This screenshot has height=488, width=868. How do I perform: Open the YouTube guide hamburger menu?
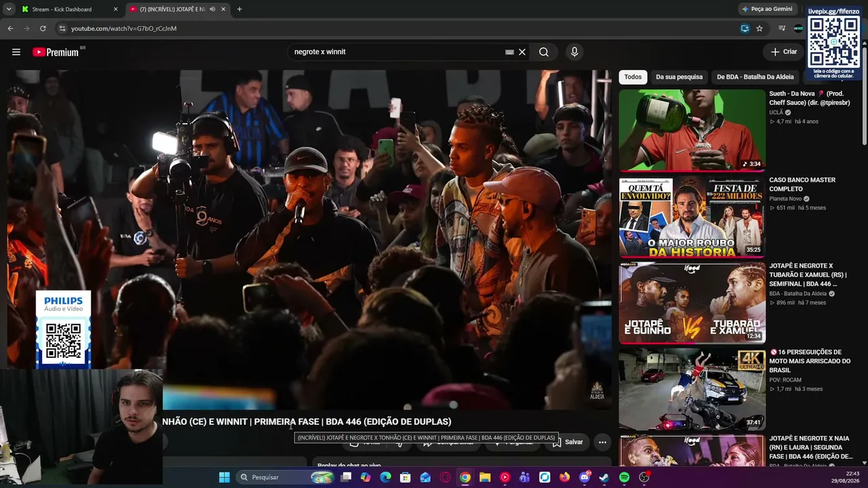coord(16,52)
